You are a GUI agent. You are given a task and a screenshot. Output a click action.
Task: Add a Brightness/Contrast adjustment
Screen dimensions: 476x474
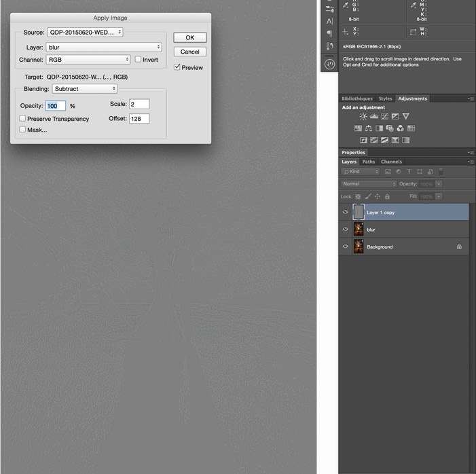click(363, 117)
